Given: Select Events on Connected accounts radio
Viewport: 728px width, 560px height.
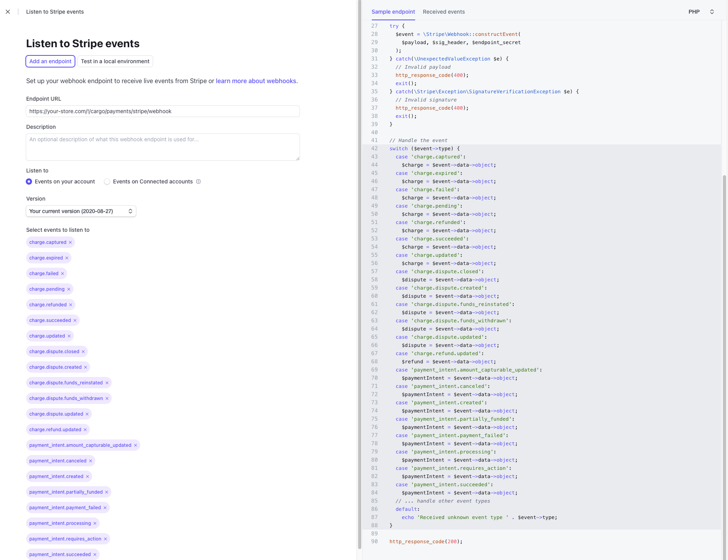Looking at the screenshot, I should tap(107, 181).
